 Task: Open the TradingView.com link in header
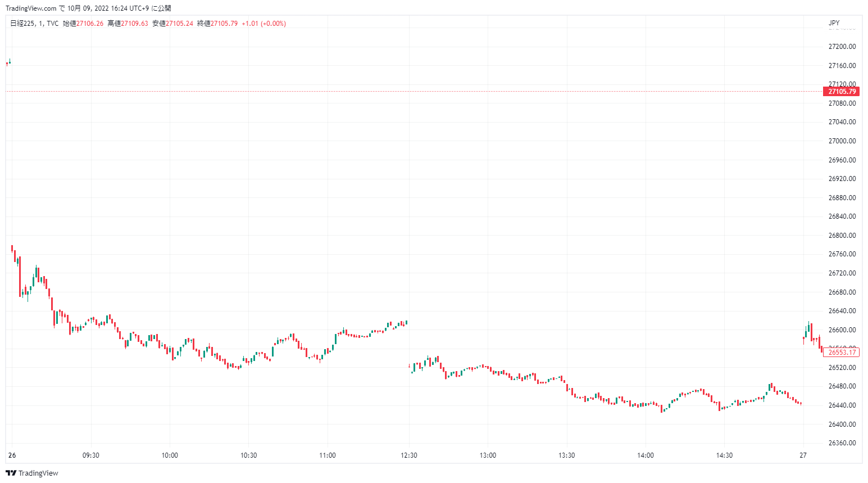point(31,8)
